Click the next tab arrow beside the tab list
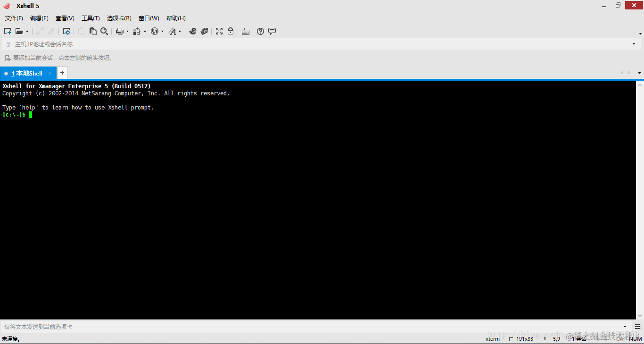This screenshot has height=344, width=644. 629,73
